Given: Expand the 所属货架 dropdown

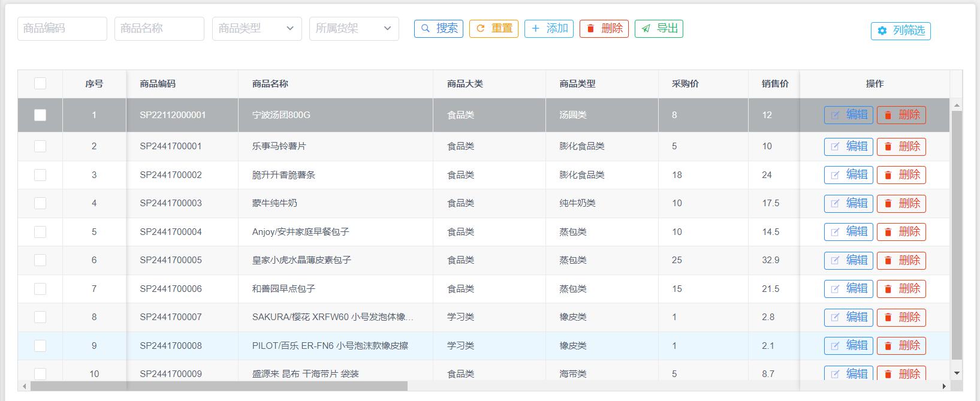Looking at the screenshot, I should click(354, 28).
